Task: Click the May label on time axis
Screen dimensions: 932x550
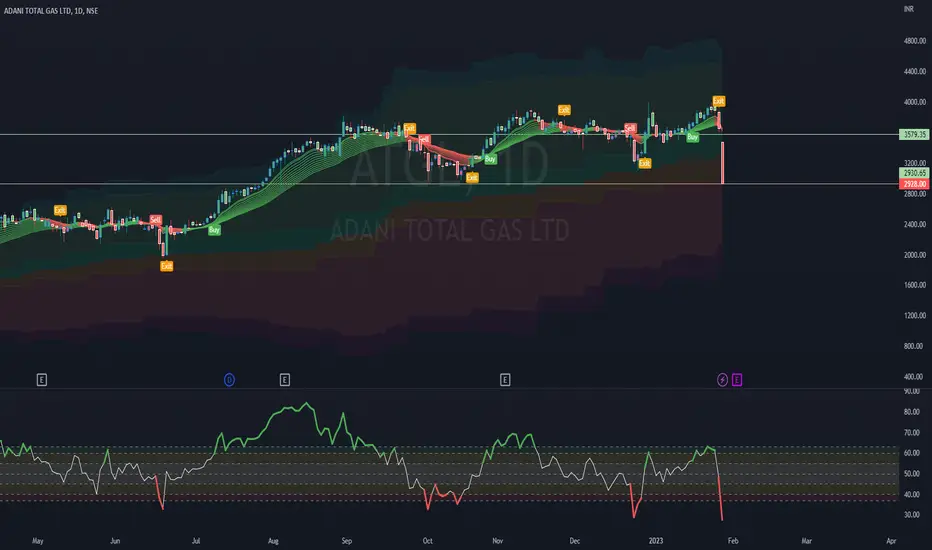Action: point(37,540)
